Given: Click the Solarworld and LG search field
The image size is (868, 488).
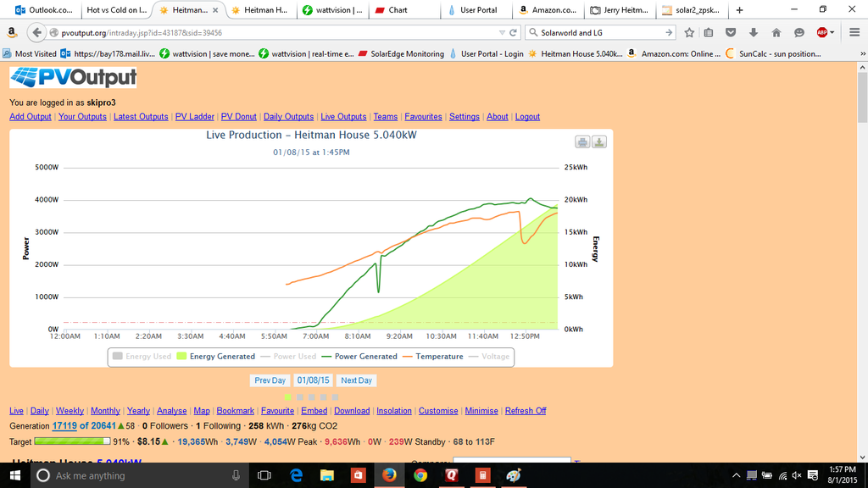Looking at the screenshot, I should click(x=601, y=33).
